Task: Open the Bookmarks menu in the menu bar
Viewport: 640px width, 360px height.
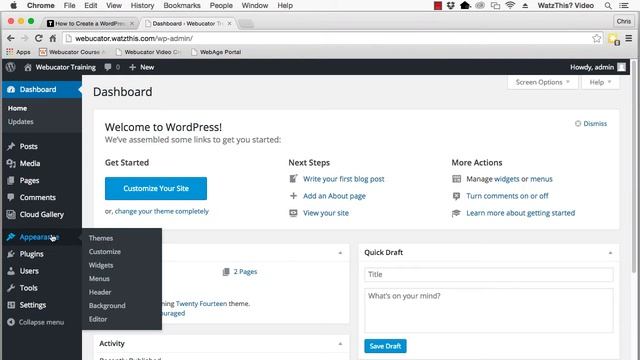Action: click(x=182, y=6)
